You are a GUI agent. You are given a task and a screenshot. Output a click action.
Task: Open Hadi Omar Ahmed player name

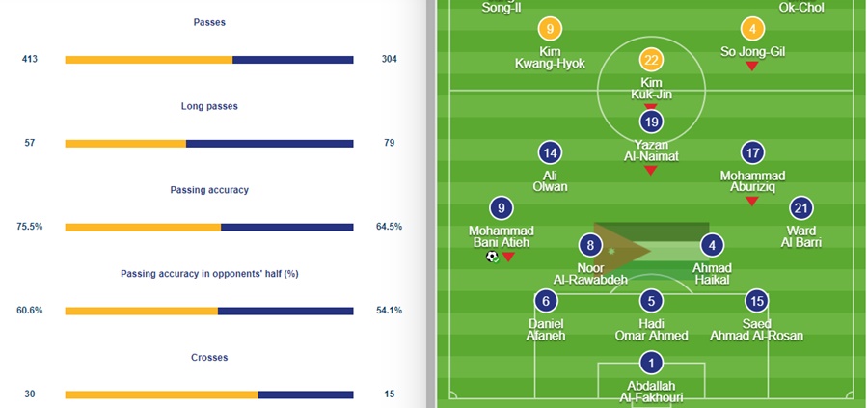click(x=652, y=329)
